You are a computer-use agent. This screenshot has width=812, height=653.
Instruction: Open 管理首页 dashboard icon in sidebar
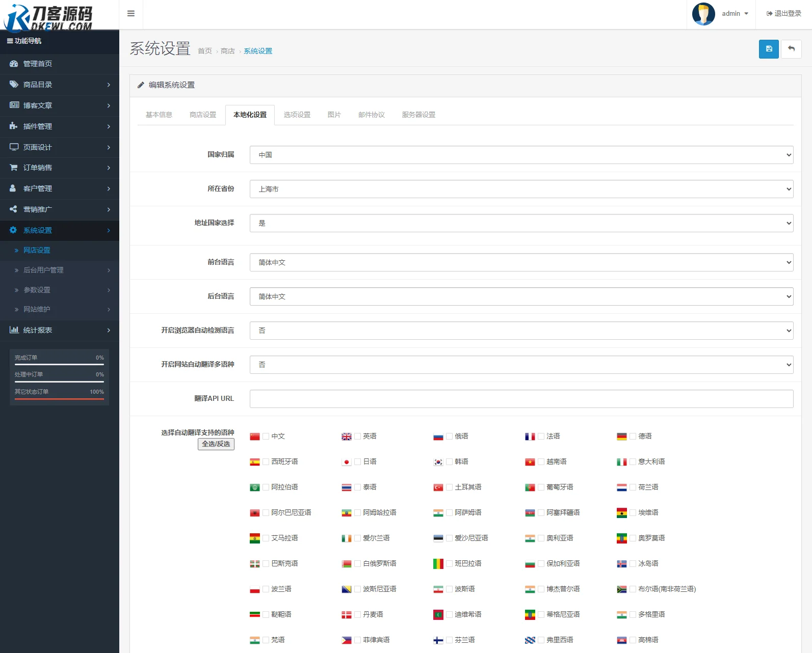(14, 64)
